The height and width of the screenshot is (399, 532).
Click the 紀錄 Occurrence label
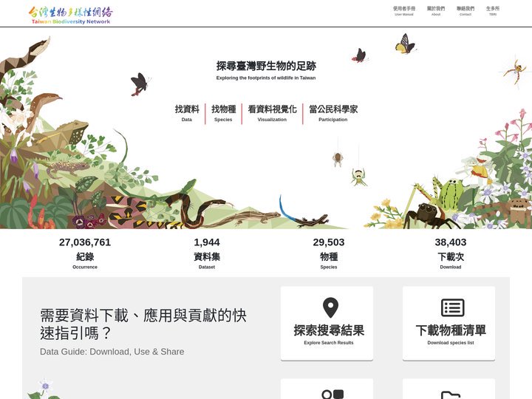click(85, 260)
